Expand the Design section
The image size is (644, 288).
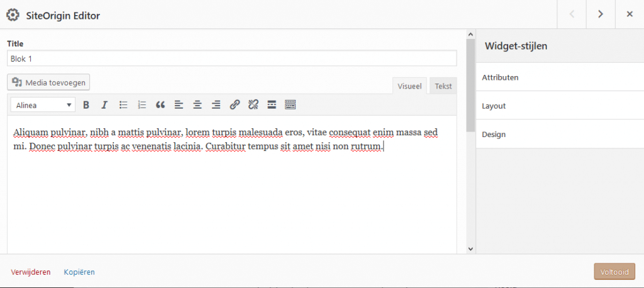560,135
